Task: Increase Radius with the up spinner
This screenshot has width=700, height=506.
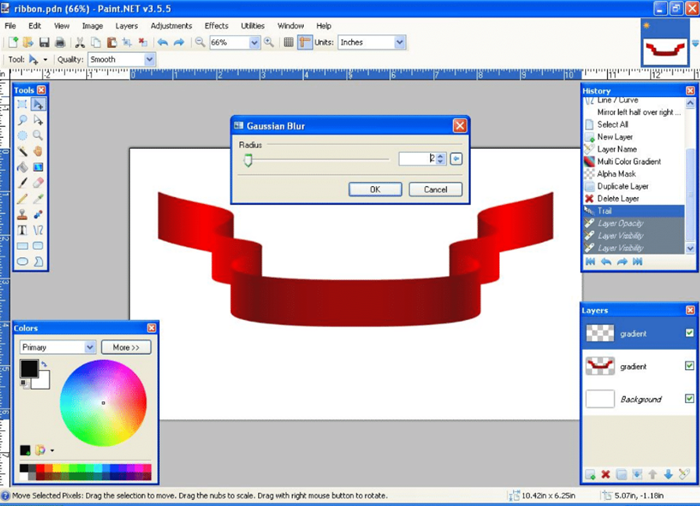Action: click(441, 156)
